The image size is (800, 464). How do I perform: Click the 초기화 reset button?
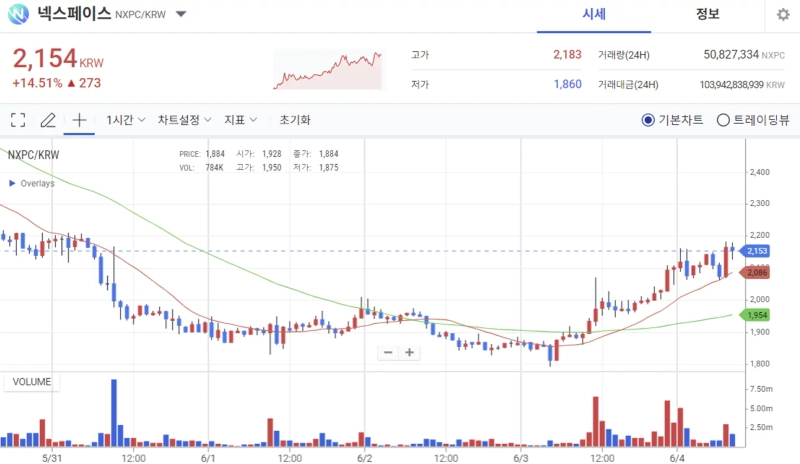[295, 120]
